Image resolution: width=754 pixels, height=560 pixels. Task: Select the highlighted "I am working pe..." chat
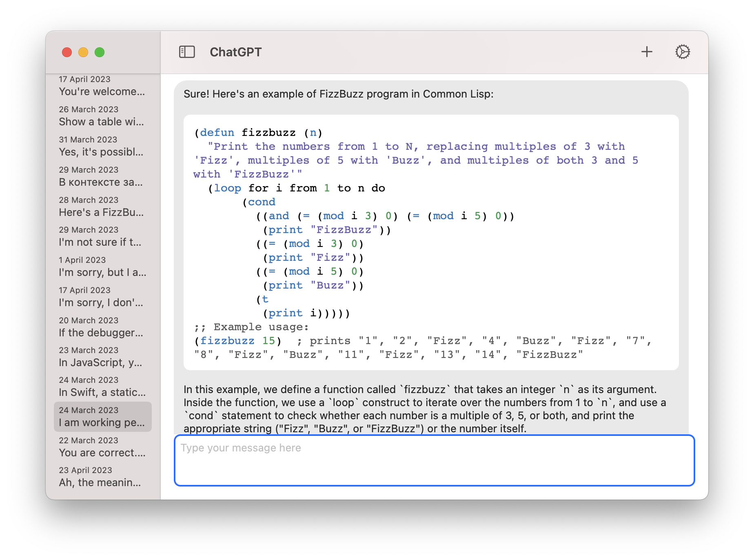(103, 417)
